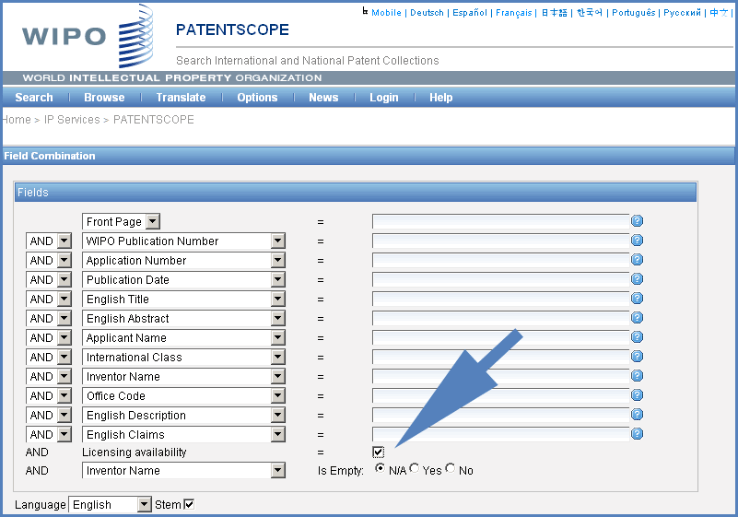
Task: Click help icon beside English Claims field
Action: pos(637,434)
